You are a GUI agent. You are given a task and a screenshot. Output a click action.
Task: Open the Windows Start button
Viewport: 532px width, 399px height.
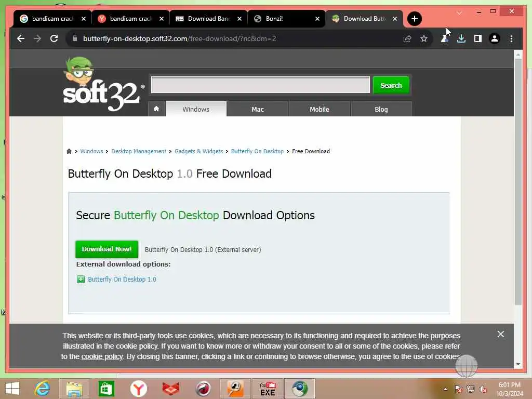coord(12,389)
